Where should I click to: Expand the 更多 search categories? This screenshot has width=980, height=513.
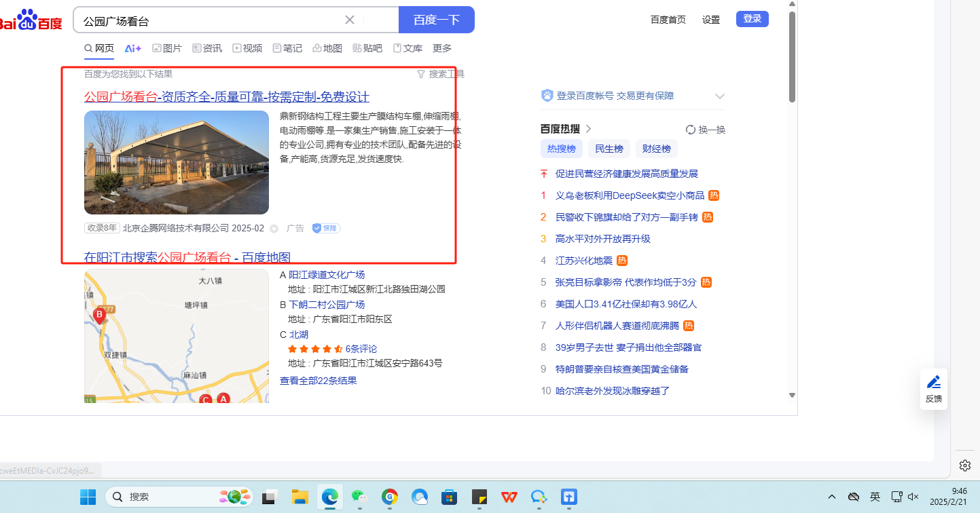[442, 48]
